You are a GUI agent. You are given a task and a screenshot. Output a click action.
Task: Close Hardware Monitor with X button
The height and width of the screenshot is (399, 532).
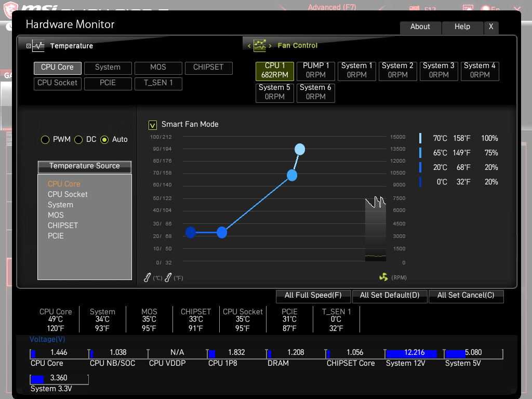[x=491, y=27]
